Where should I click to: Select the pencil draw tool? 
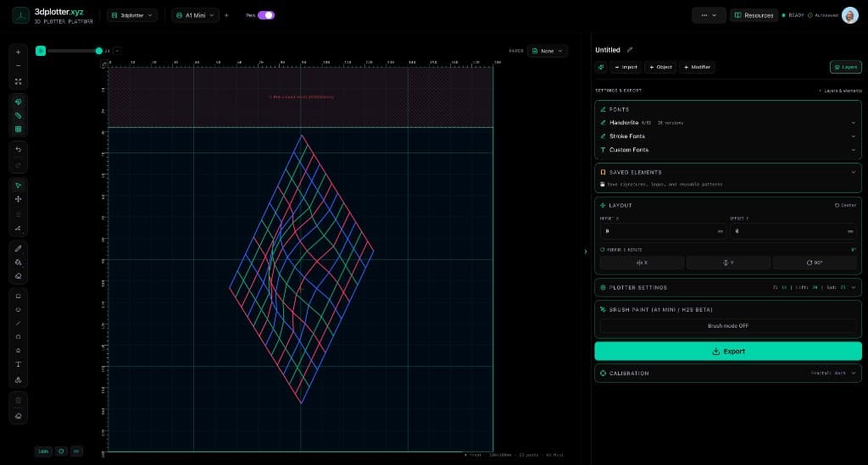pos(19,248)
